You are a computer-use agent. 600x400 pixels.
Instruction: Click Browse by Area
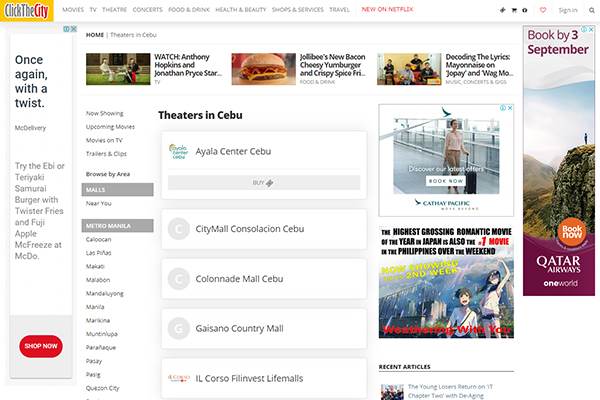[x=108, y=174]
